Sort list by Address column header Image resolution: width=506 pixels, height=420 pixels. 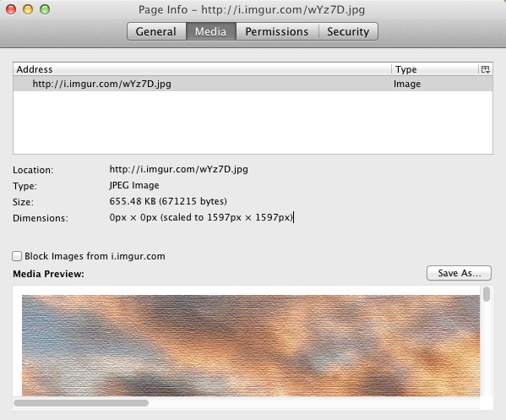203,69
